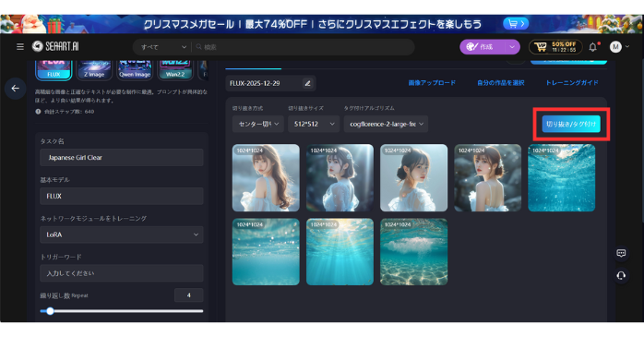Click 自分の作品を選択 link
The image size is (644, 337).
pos(501,82)
